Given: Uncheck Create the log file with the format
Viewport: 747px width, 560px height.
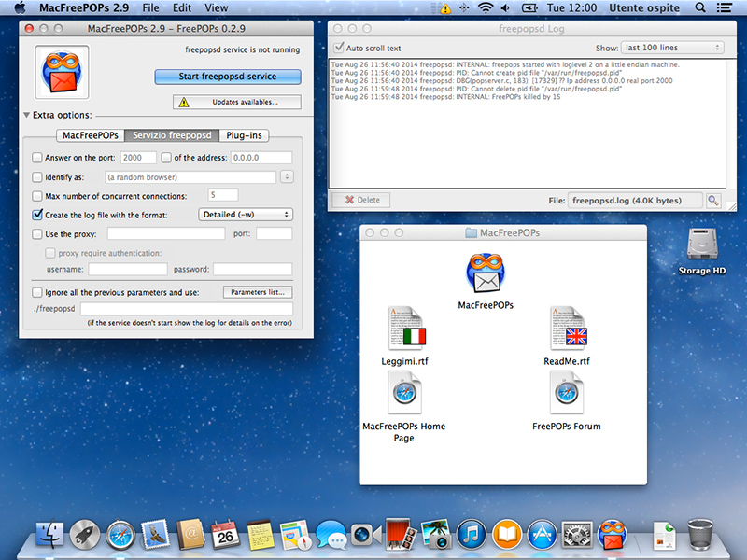Looking at the screenshot, I should (x=36, y=215).
